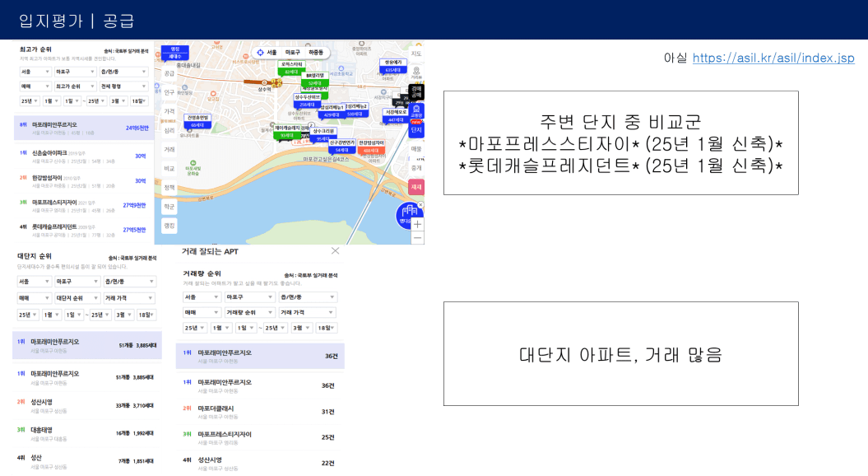Open the 랭킹 tab on map sidebar
This screenshot has height=476, width=868.
tap(169, 226)
